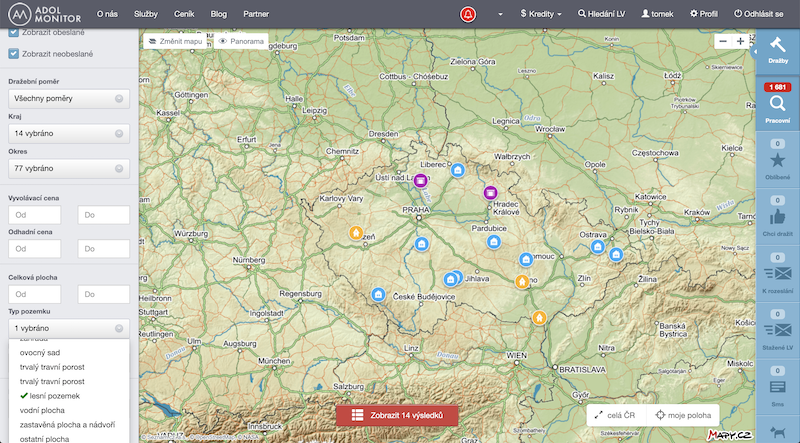Screen dimensions: 800x443
Task: Click the 1 681 count badge
Action: pyautogui.click(x=777, y=87)
